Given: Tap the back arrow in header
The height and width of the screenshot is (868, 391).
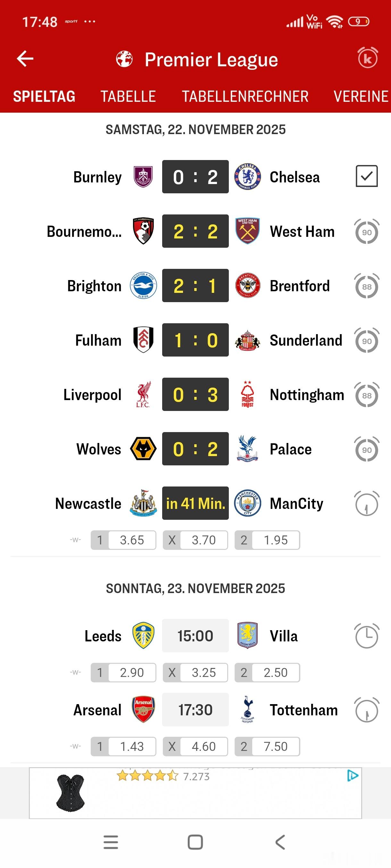Looking at the screenshot, I should click(x=25, y=59).
